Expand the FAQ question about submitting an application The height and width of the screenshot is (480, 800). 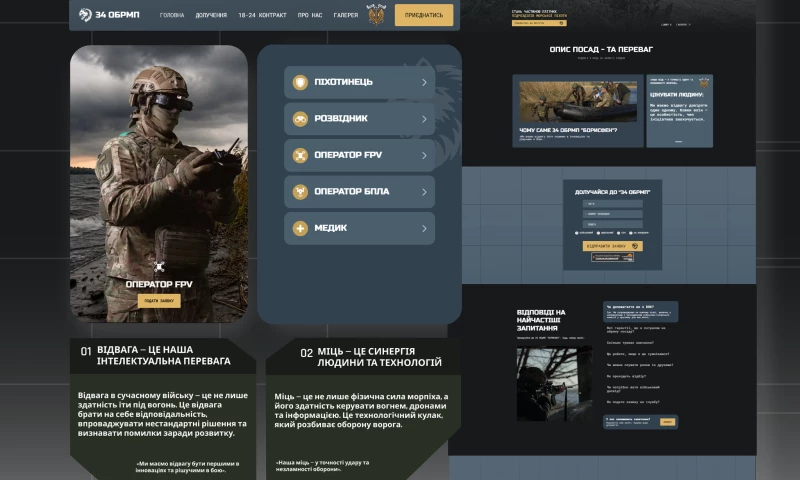633,402
